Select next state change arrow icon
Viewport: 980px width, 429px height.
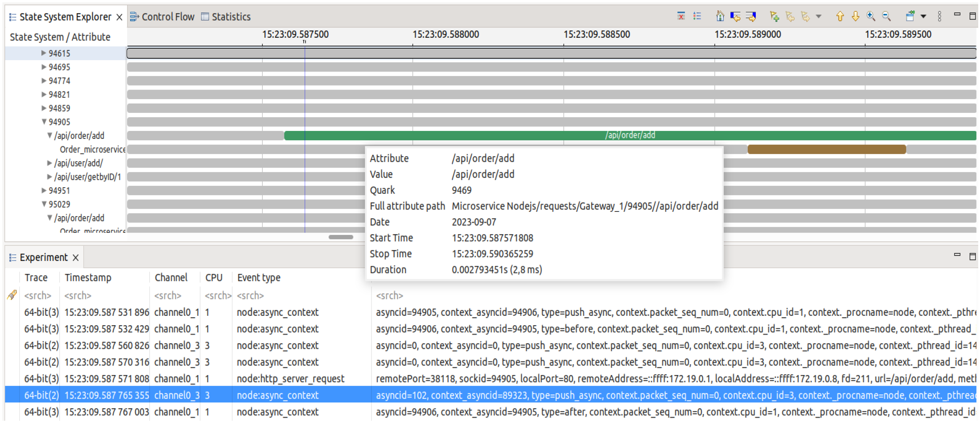[x=750, y=16]
